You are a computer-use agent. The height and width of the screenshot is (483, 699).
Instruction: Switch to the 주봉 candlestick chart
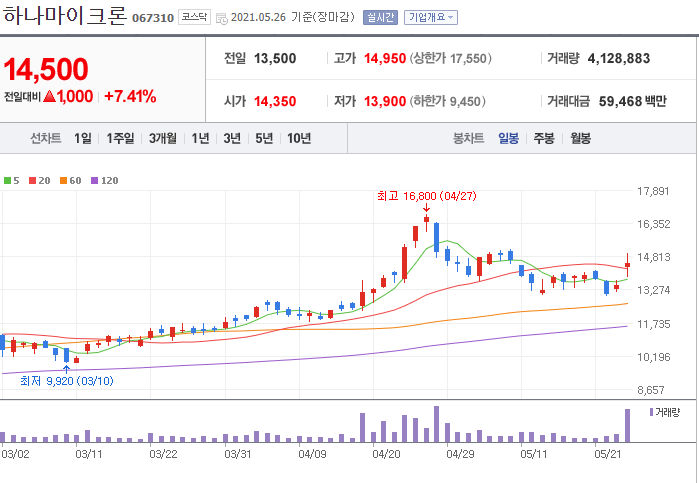[x=544, y=138]
